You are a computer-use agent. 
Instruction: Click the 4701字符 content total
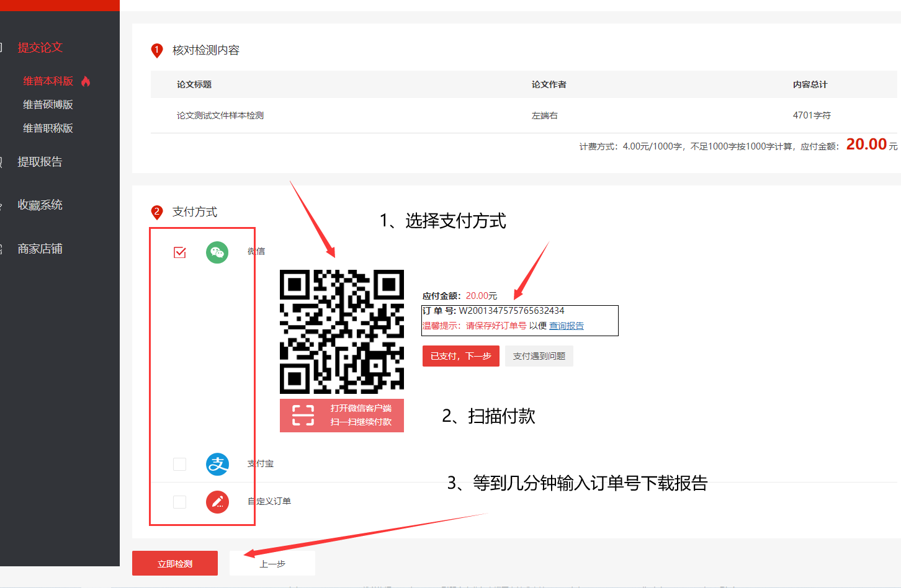812,115
